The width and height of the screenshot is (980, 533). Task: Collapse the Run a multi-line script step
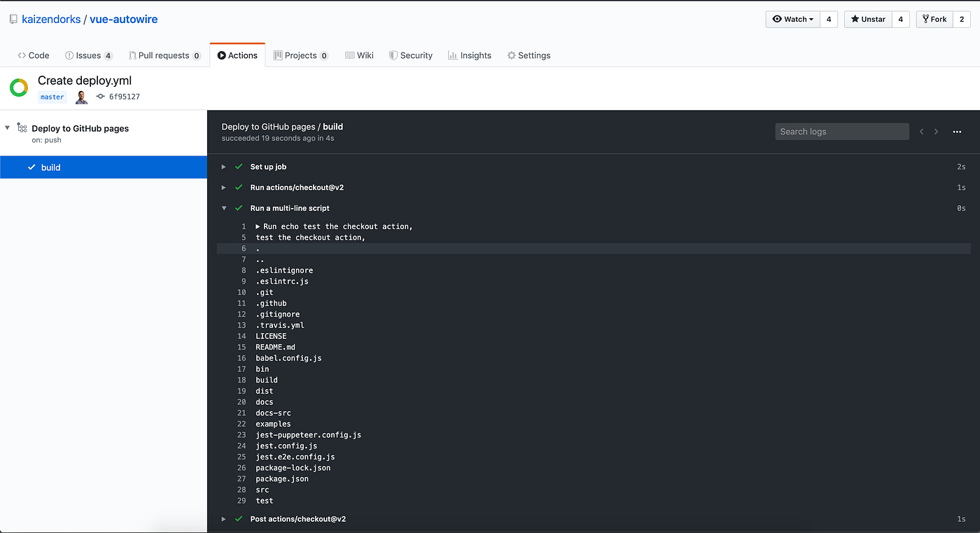tap(224, 208)
